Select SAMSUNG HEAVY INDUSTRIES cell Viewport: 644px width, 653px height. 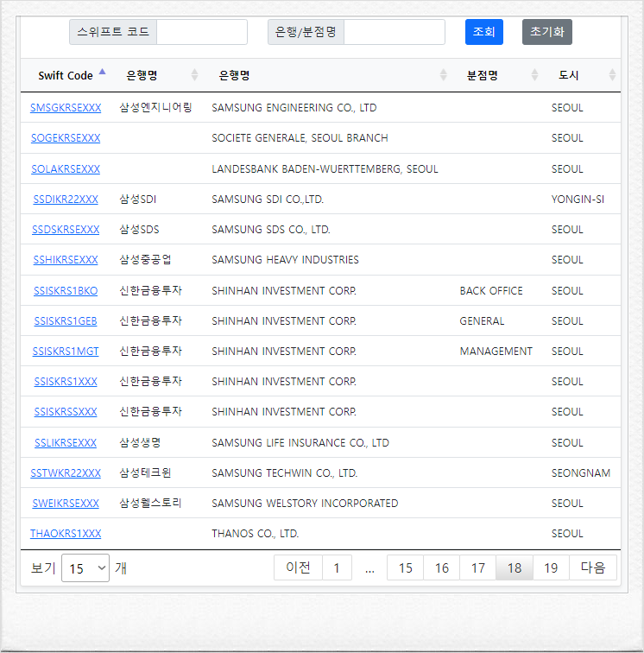point(285,260)
